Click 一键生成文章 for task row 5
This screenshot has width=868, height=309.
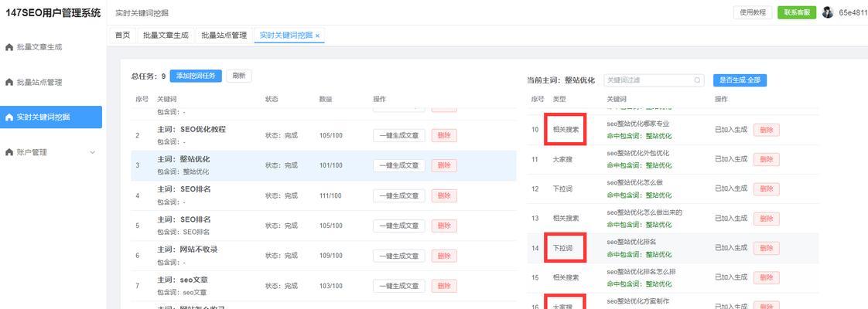pyautogui.click(x=398, y=226)
